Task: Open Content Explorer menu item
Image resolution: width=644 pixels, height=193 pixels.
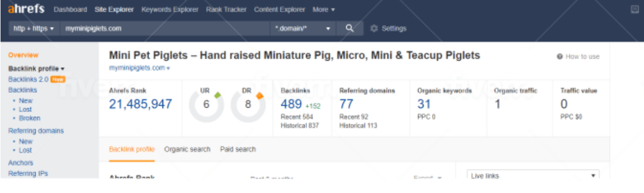Action: 280,10
